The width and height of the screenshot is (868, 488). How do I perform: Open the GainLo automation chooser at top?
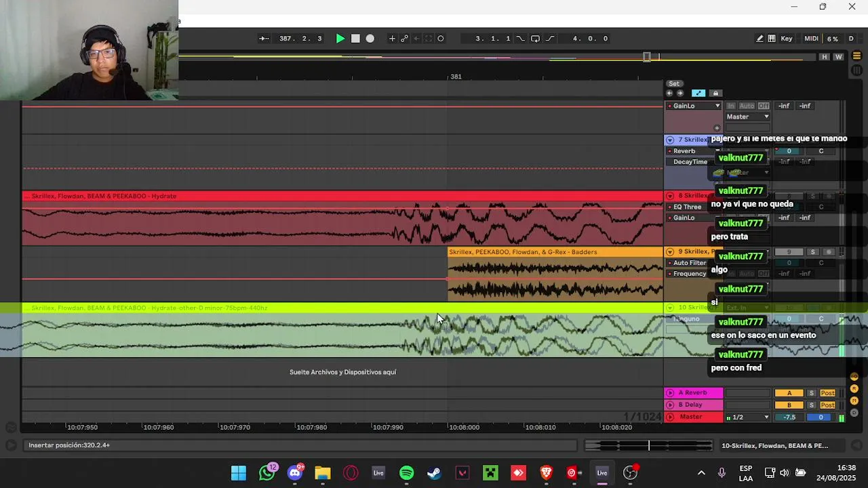tap(693, 106)
